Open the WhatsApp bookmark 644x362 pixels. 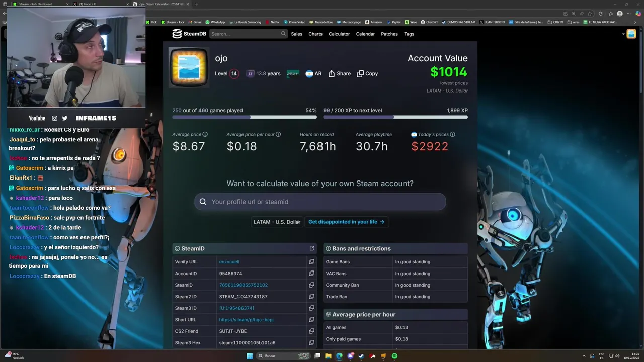(215, 22)
